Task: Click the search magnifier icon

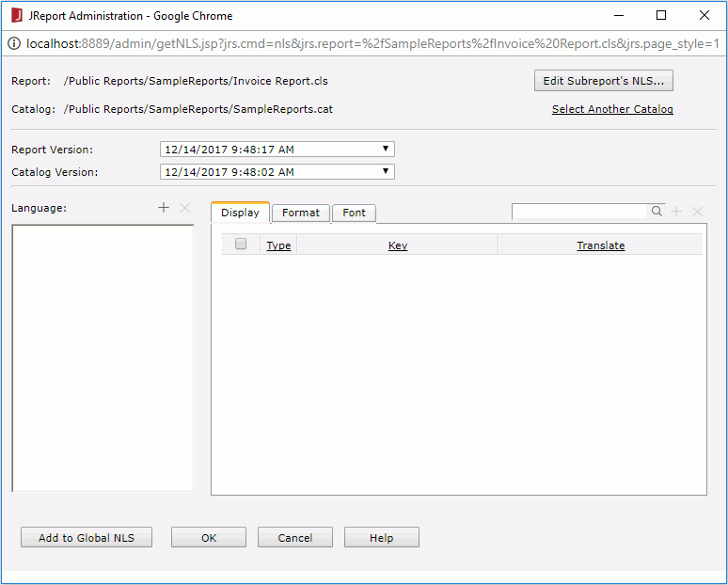Action: [x=656, y=212]
